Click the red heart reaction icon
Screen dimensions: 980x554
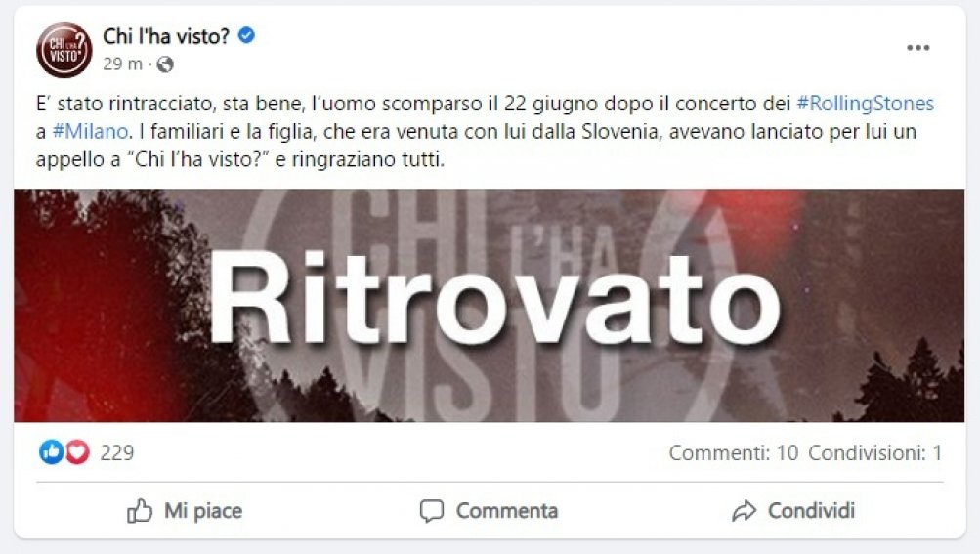pyautogui.click(x=77, y=452)
